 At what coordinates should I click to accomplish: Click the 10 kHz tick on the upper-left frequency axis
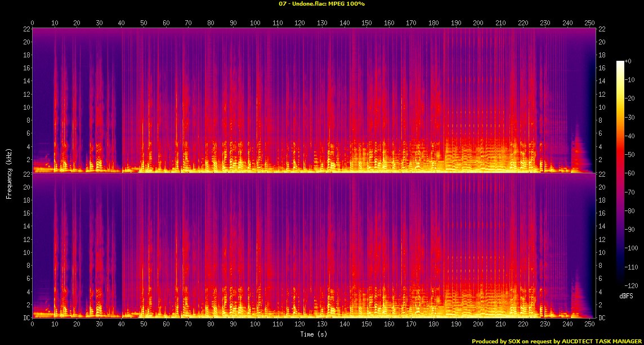coord(26,107)
